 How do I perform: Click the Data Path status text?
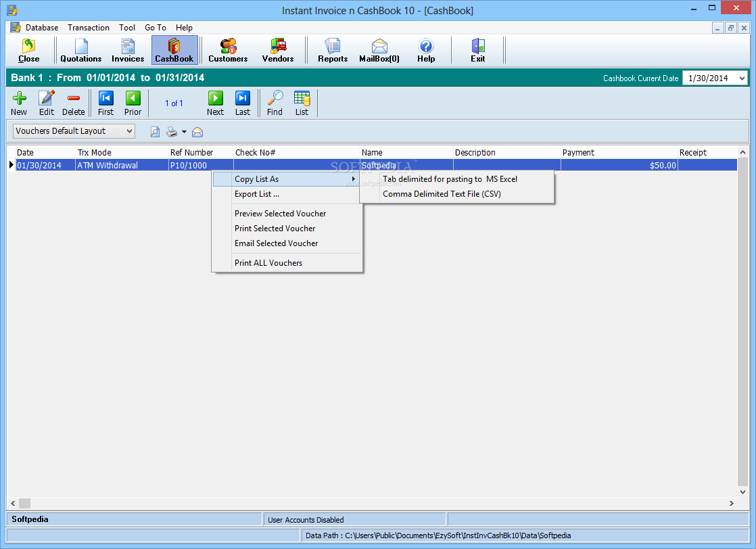[438, 535]
